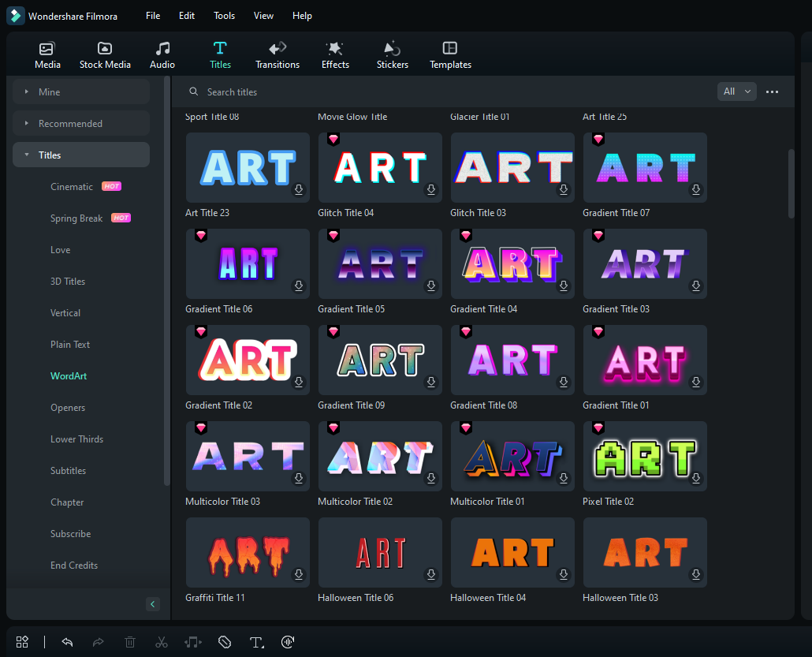Image resolution: width=812 pixels, height=657 pixels.
Task: Click the redo arrow icon
Action: pos(99,642)
